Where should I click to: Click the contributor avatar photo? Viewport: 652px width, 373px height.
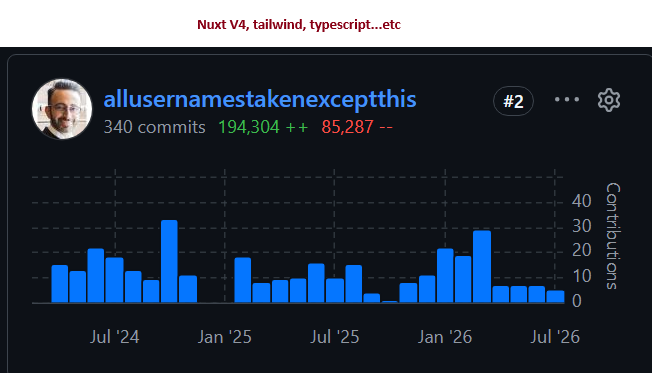(x=62, y=109)
